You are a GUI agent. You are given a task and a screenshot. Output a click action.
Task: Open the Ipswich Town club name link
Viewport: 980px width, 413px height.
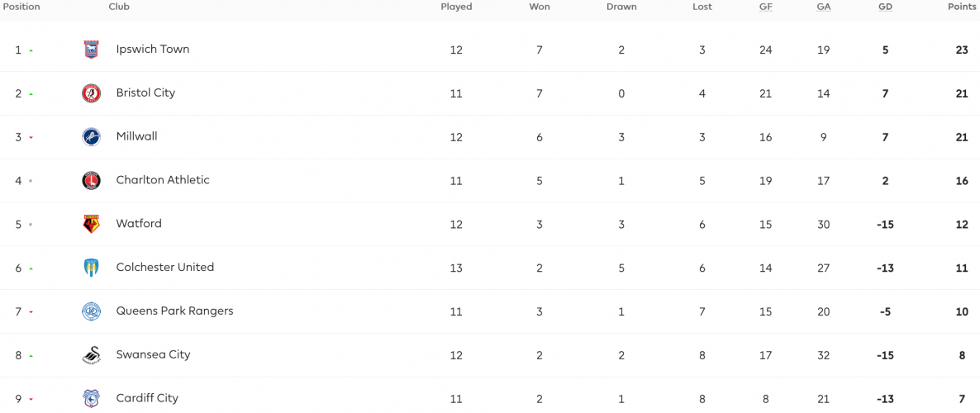[153, 49]
